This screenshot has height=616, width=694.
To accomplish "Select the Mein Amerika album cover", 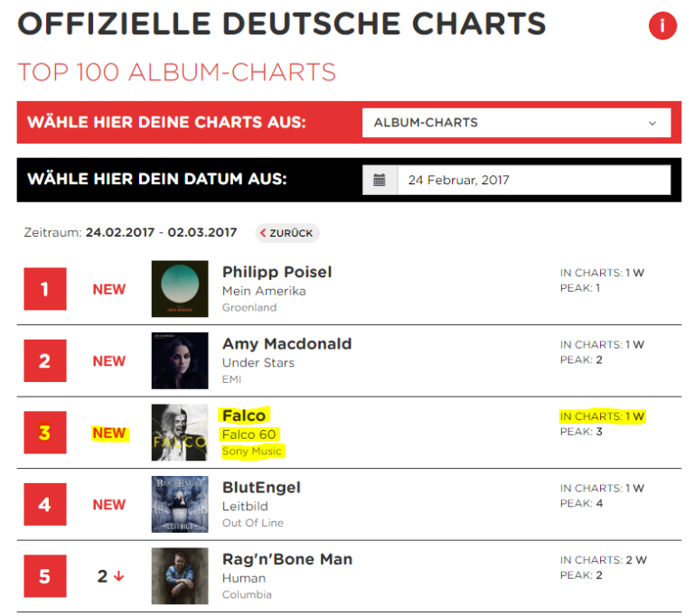I will click(x=180, y=289).
